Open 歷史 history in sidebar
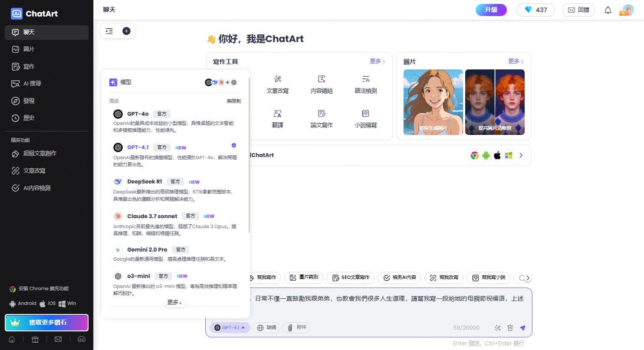This screenshot has height=350, width=644. pos(46,118)
